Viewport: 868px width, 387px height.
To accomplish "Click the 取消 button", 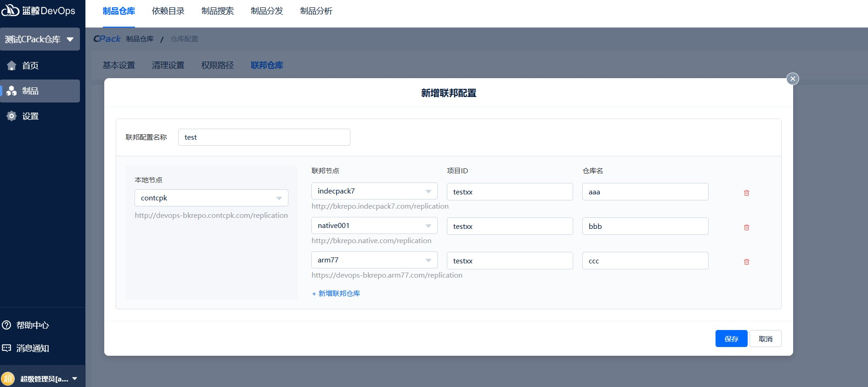I will click(765, 339).
